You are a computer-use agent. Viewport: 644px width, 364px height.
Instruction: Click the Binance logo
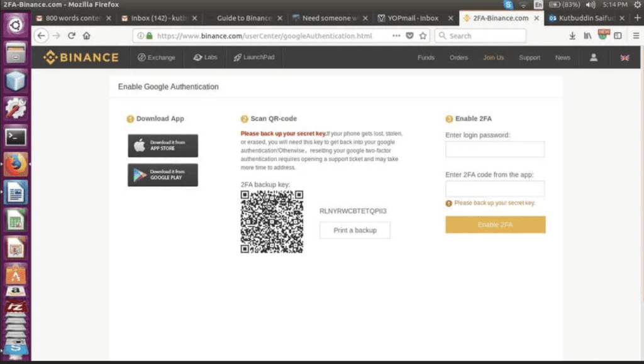pyautogui.click(x=81, y=57)
